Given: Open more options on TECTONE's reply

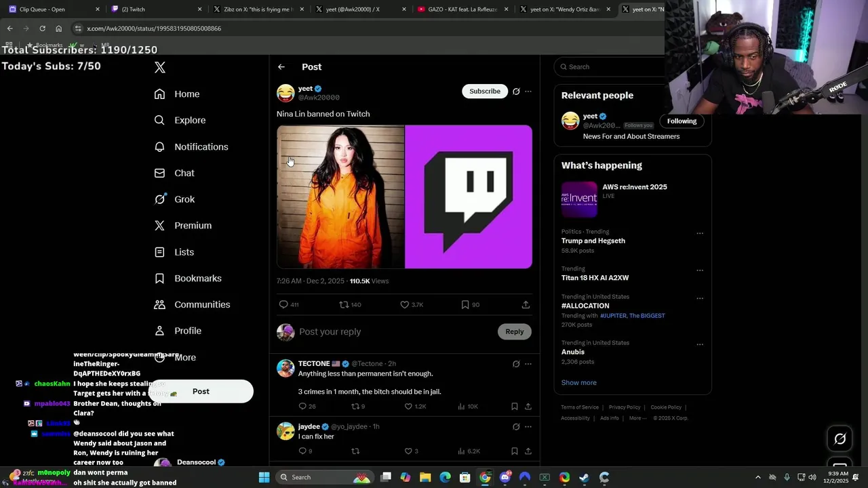Looking at the screenshot, I should pos(528,364).
